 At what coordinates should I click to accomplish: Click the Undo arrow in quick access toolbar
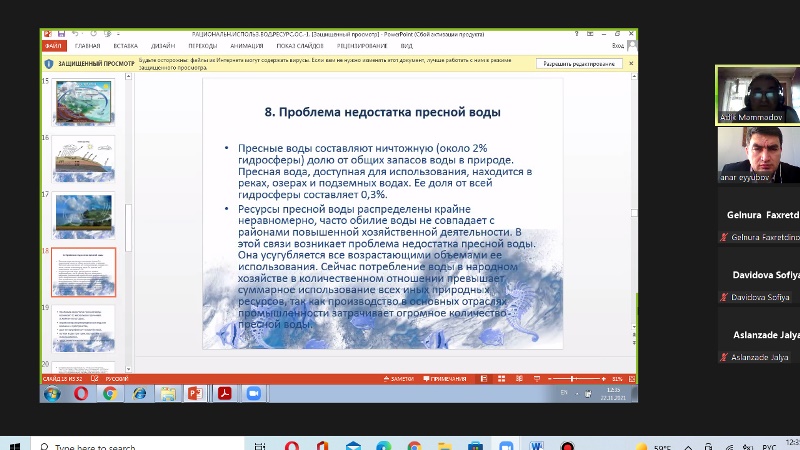pos(76,34)
